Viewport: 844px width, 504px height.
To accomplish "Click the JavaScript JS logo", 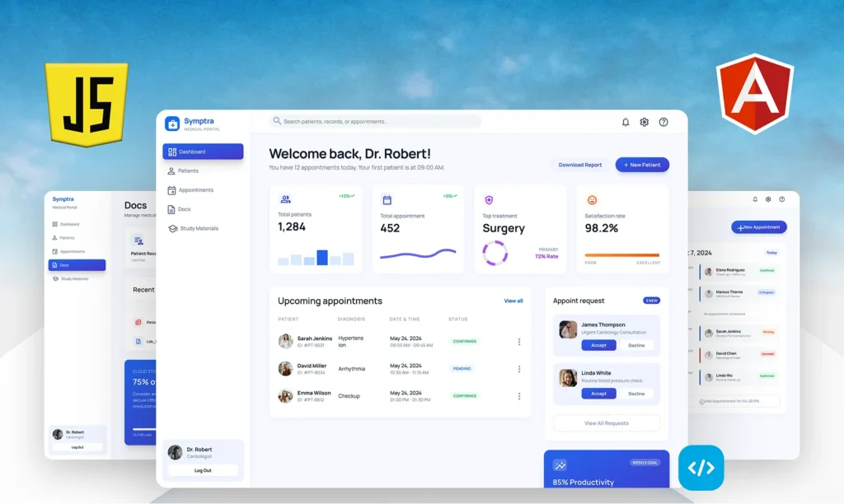I will (87, 105).
